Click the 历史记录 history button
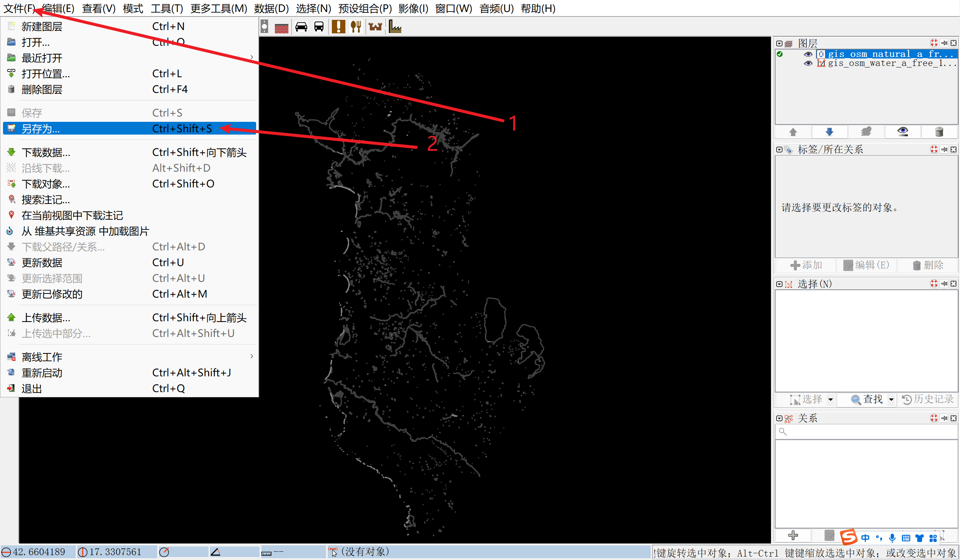Image resolution: width=960 pixels, height=560 pixels. tap(928, 399)
